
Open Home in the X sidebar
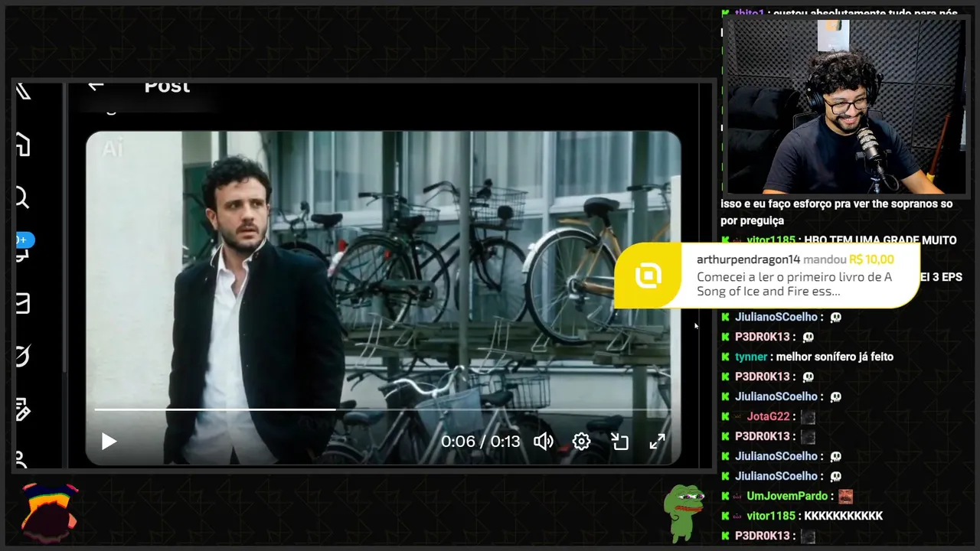click(x=23, y=144)
